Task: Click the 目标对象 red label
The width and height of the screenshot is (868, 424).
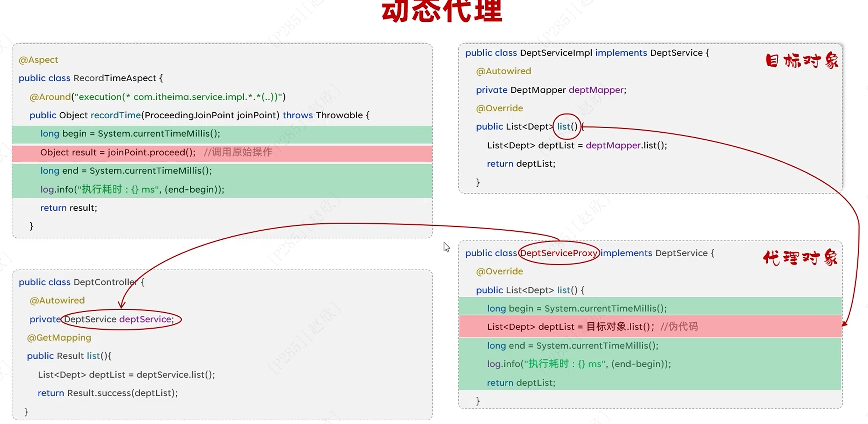Action: click(x=801, y=61)
